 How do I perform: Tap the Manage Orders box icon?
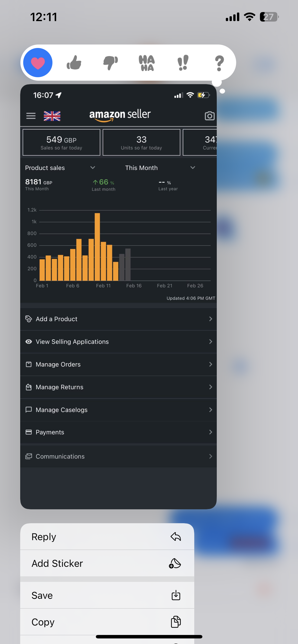coord(29,364)
